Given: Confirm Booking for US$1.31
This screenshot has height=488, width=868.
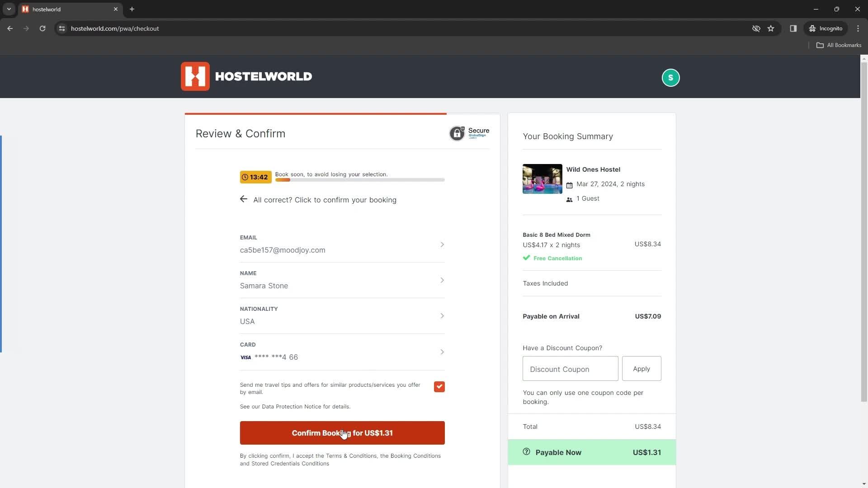Looking at the screenshot, I should click(342, 433).
